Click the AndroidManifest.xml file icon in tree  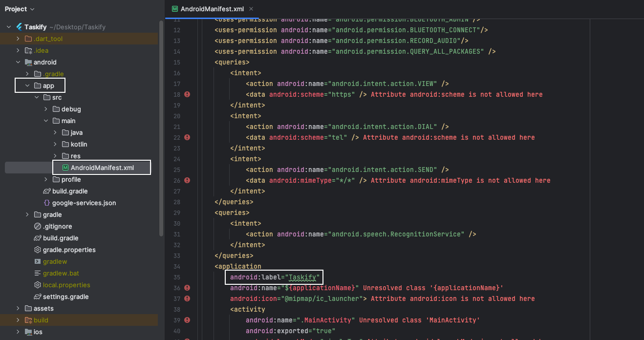tap(65, 168)
